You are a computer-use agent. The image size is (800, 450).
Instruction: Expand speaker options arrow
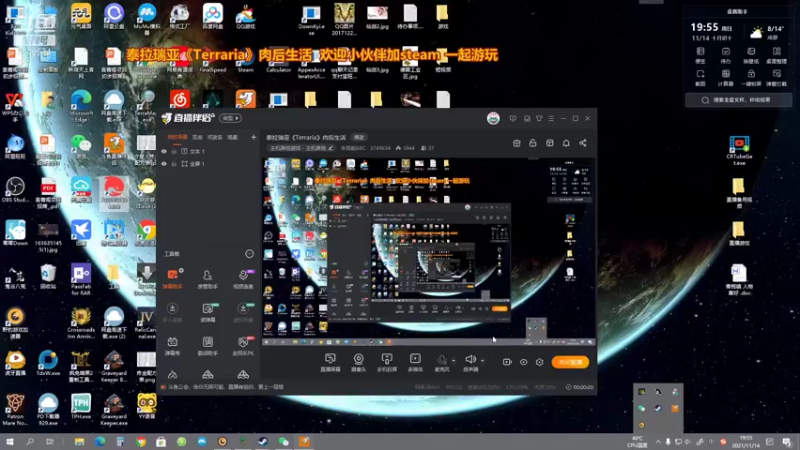[x=482, y=361]
